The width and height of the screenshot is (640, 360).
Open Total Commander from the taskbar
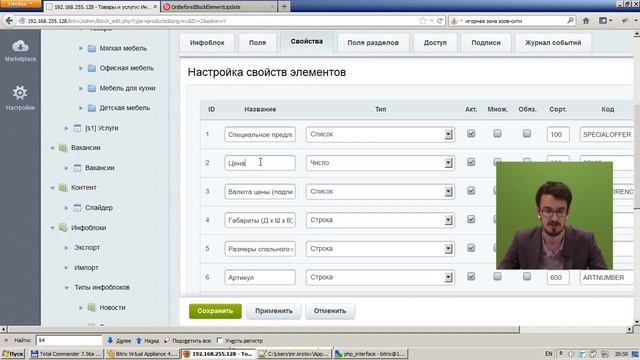tap(66, 354)
